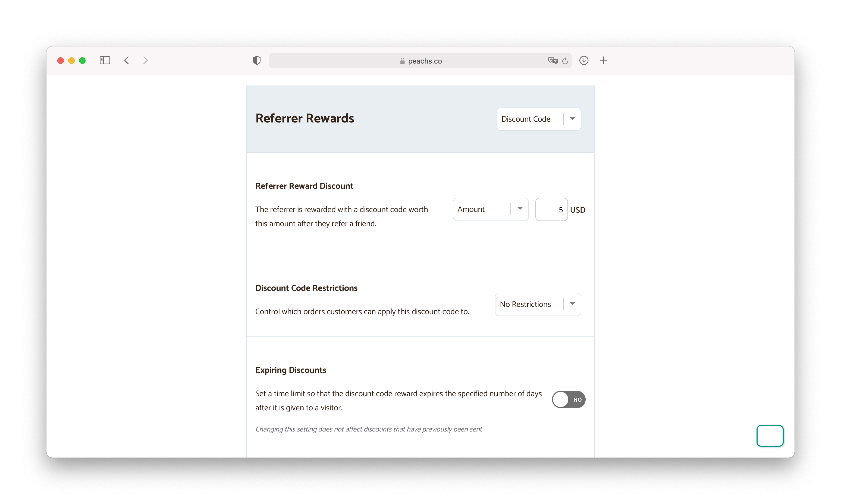Open the Discount Code reward type dropdown
Image resolution: width=841 pixels, height=504 pixels.
tap(538, 119)
